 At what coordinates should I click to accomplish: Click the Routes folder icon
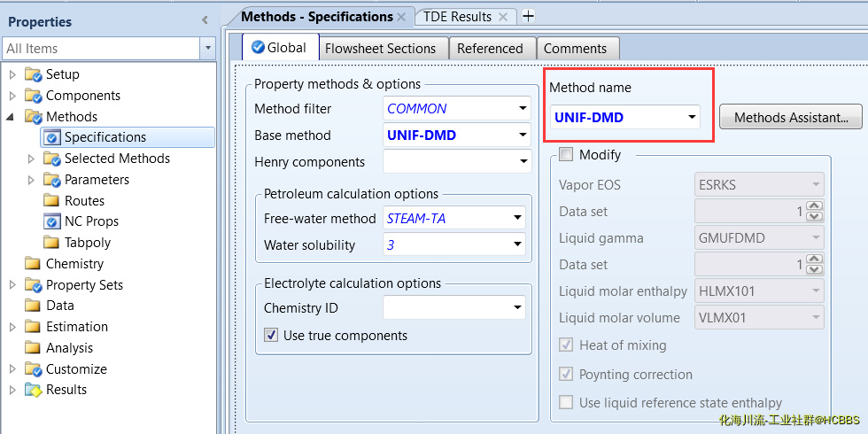tap(52, 201)
